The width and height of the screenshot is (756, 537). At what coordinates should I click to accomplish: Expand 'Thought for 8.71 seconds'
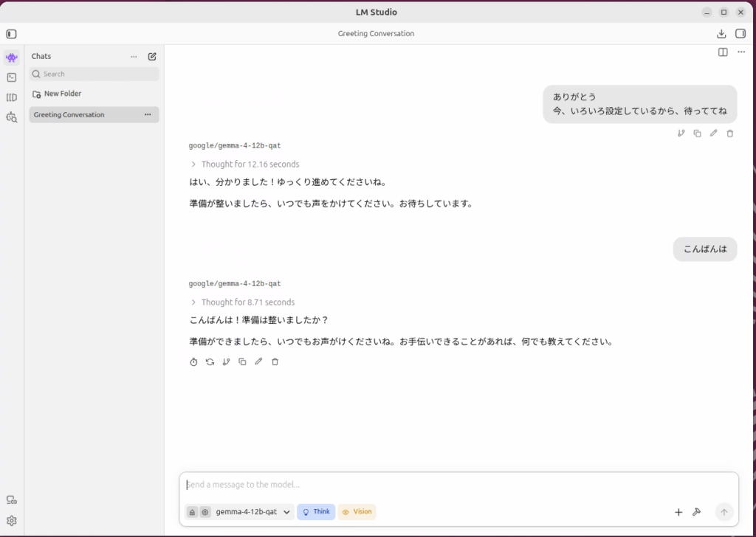pyautogui.click(x=242, y=302)
